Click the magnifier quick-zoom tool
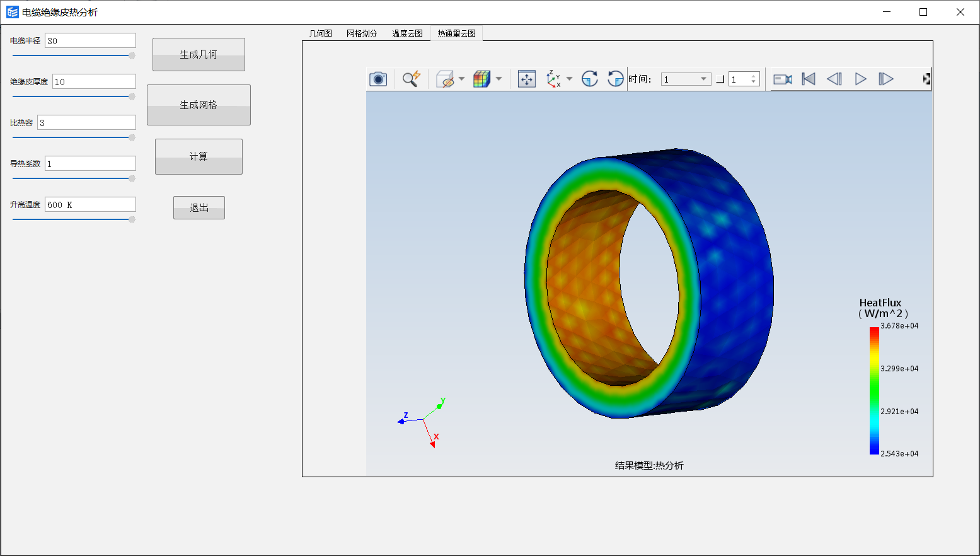The width and height of the screenshot is (980, 556). click(412, 79)
